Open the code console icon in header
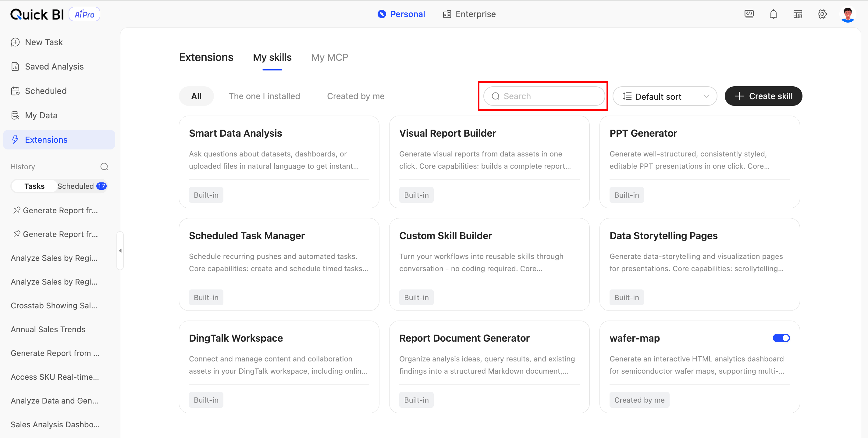Viewport: 868px width, 438px height. click(x=749, y=14)
